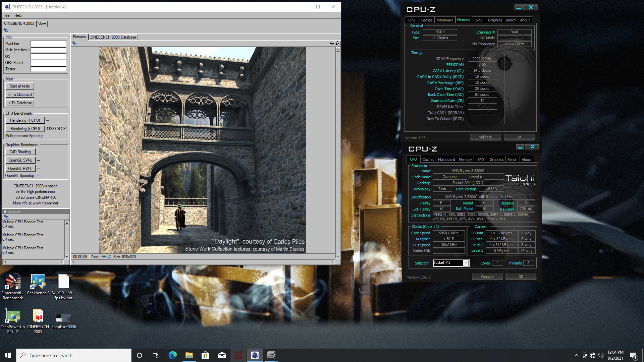Open Caches tab in upper CPU-Z window
The image size is (644, 362).
[x=426, y=20]
